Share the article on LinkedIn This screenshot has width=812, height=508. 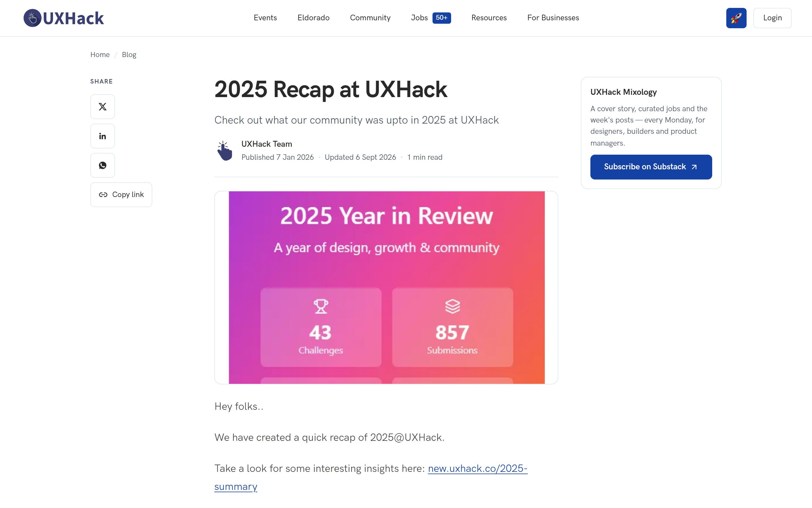103,136
